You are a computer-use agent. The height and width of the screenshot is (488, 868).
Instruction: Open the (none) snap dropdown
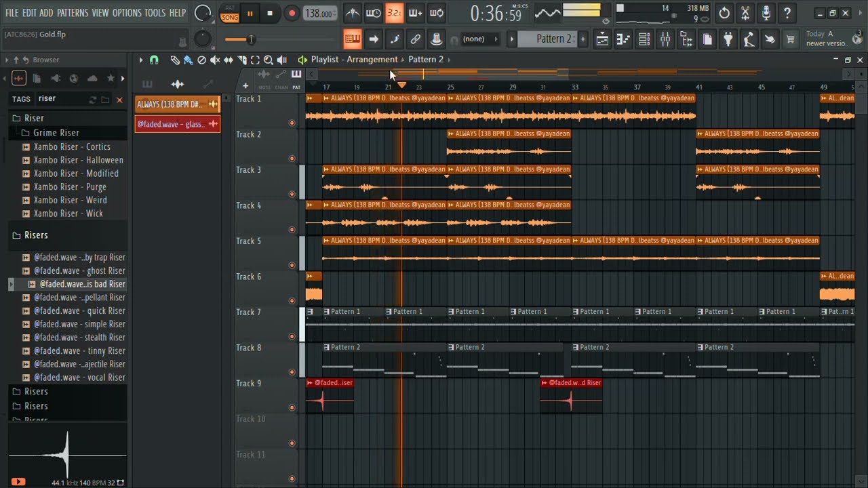pos(480,39)
